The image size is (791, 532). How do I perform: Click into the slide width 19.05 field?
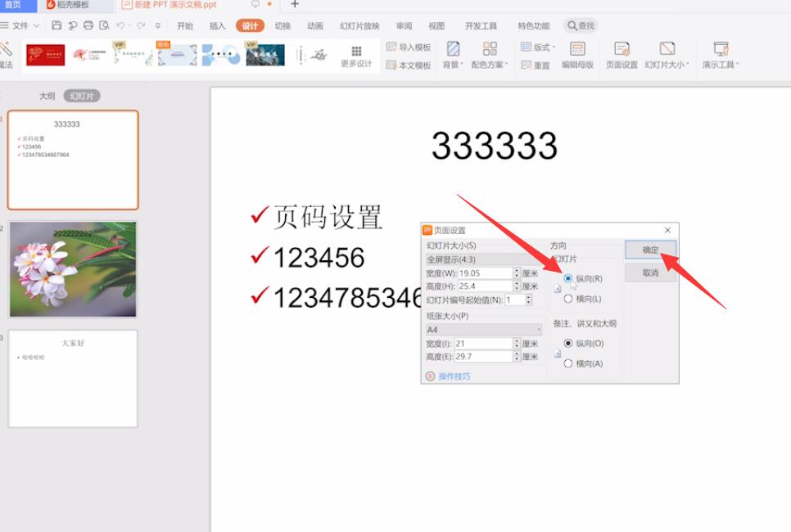pos(486,273)
